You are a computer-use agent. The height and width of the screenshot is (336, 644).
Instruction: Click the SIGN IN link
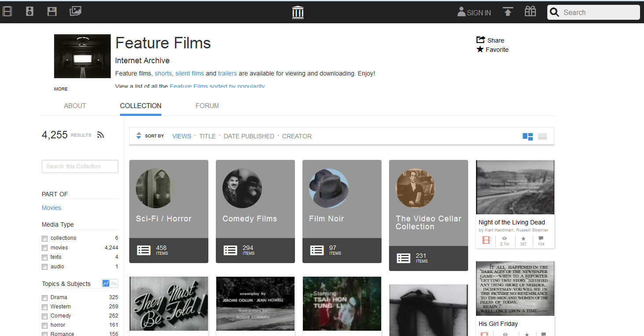[x=474, y=13]
